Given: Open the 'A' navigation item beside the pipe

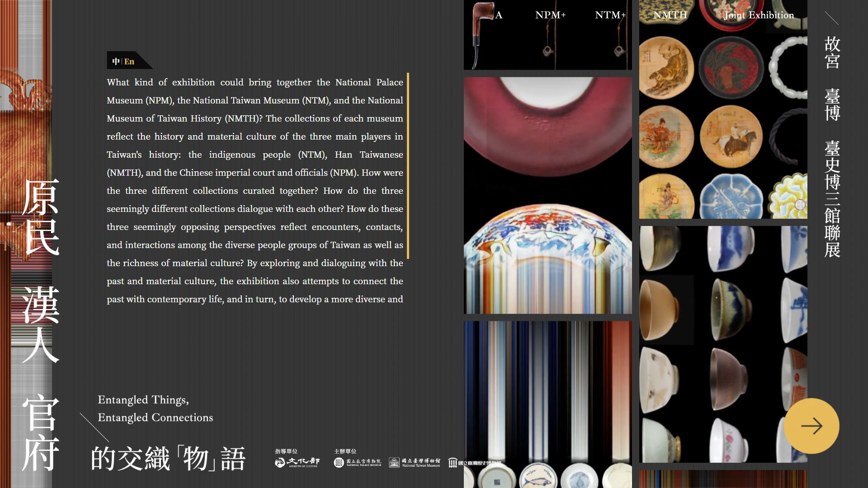Looking at the screenshot, I should pyautogui.click(x=499, y=15).
